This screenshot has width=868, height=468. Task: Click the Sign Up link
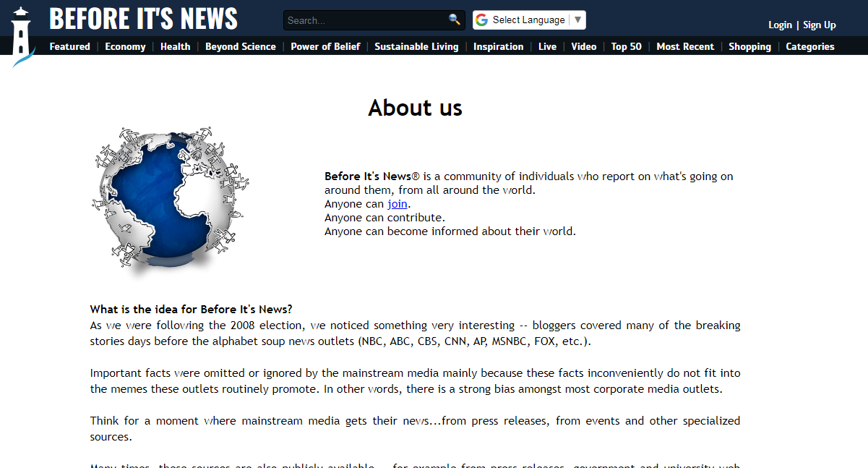[x=819, y=25]
